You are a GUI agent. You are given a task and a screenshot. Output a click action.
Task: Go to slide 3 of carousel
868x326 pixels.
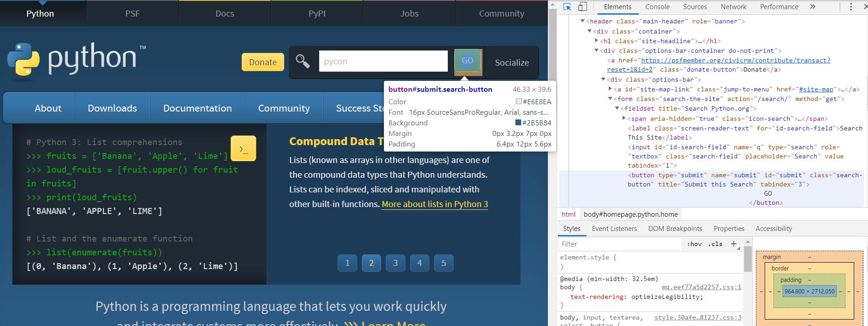395,263
